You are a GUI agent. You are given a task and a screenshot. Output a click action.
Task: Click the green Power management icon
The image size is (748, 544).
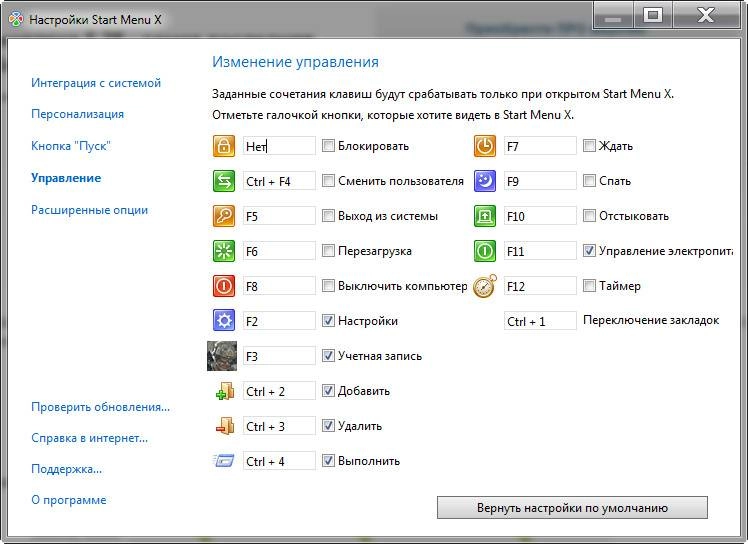click(485, 251)
